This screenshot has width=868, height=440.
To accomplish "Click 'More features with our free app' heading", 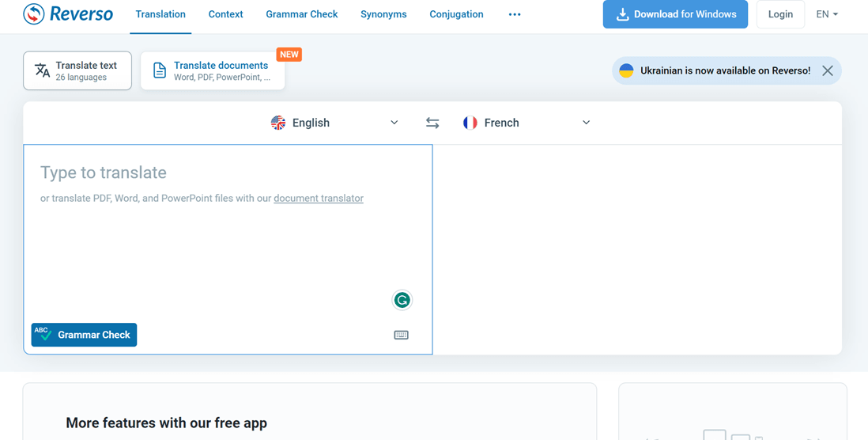I will click(167, 423).
